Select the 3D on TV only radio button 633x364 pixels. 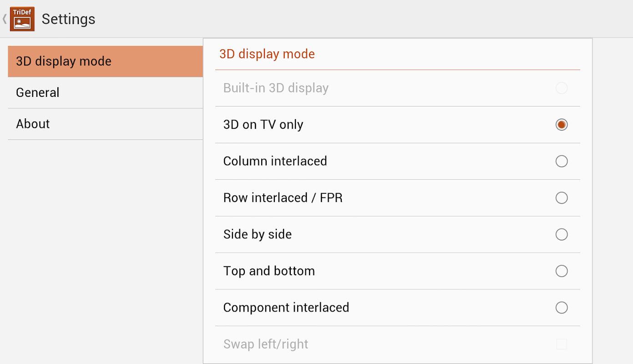[x=562, y=125]
